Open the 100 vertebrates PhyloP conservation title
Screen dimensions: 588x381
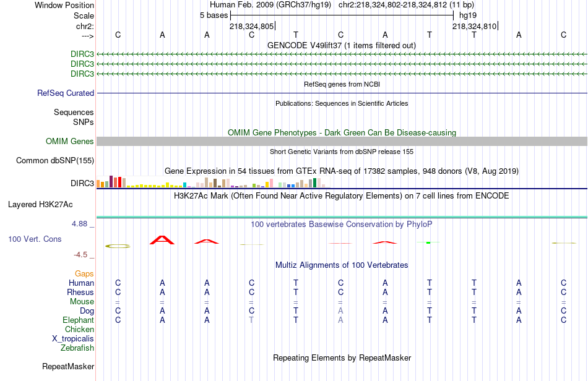pos(341,225)
